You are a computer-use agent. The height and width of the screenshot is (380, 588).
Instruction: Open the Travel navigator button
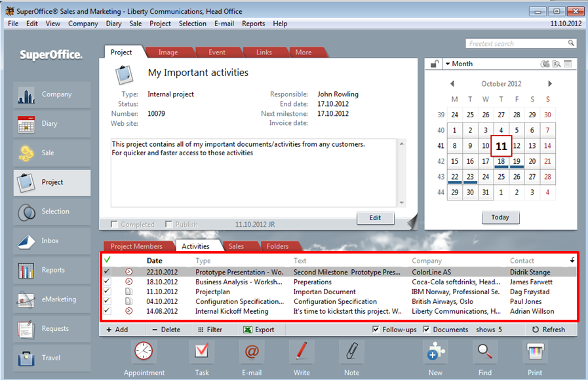click(x=52, y=358)
